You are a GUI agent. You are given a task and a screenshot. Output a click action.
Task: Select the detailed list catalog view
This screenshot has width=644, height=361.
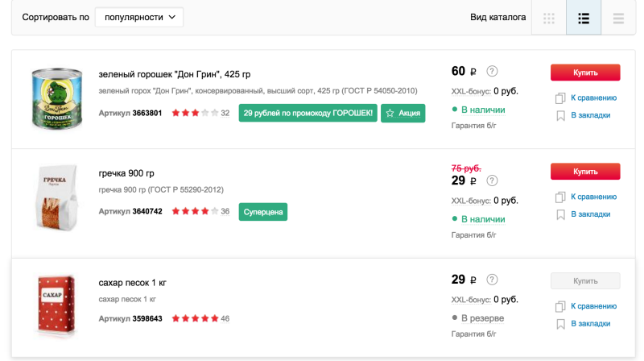click(584, 18)
